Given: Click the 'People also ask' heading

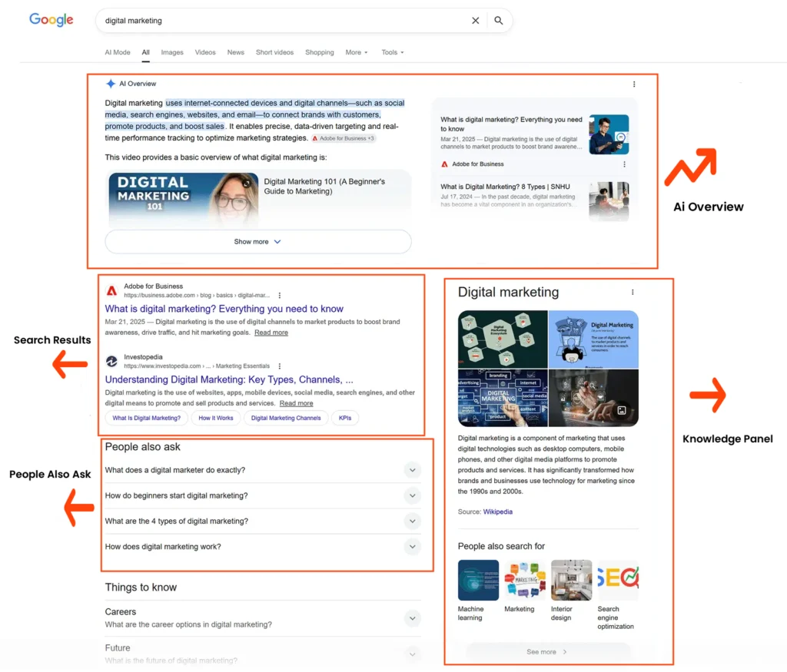Looking at the screenshot, I should coord(142,447).
